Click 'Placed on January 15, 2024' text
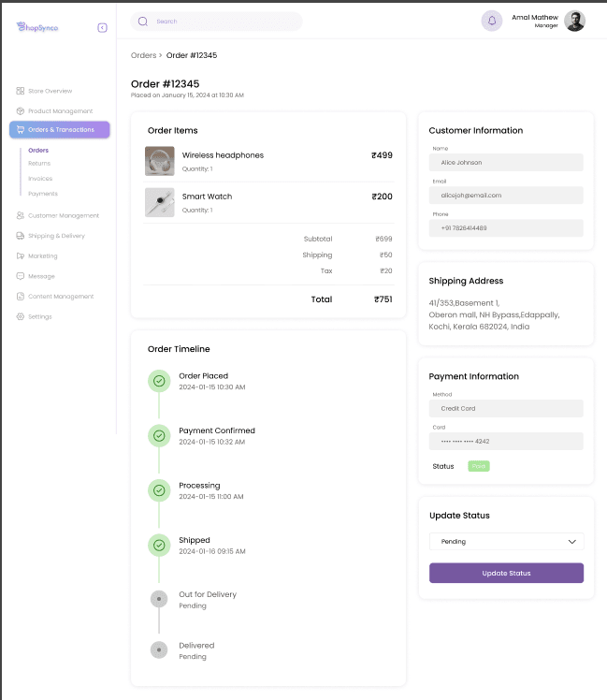The height and width of the screenshot is (700, 607). pos(187,95)
